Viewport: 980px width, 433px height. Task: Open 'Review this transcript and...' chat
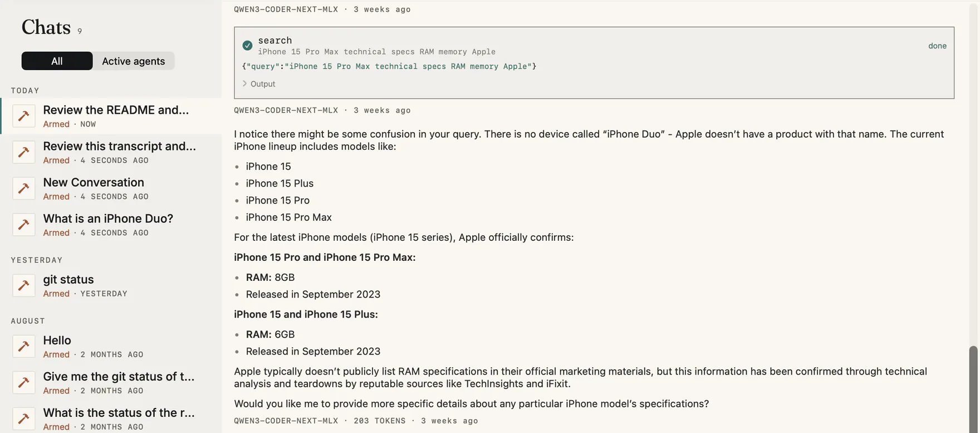pyautogui.click(x=111, y=152)
